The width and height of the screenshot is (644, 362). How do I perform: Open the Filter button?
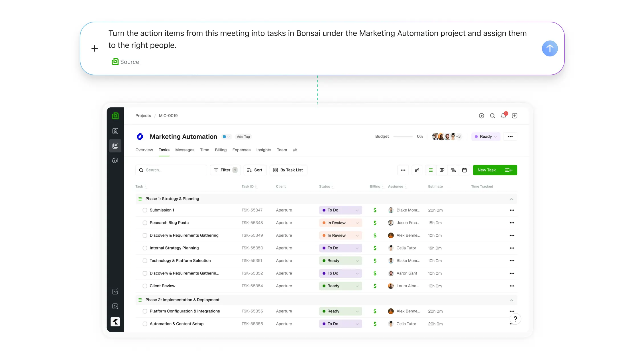click(225, 170)
